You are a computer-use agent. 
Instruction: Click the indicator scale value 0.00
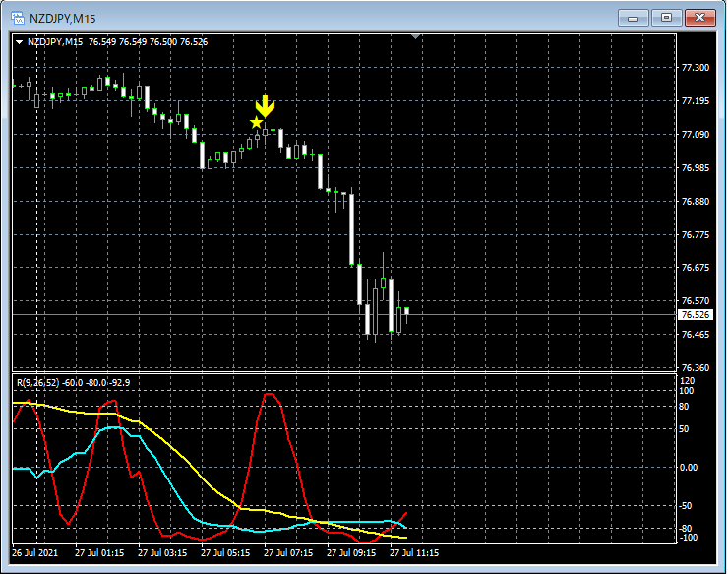click(689, 468)
